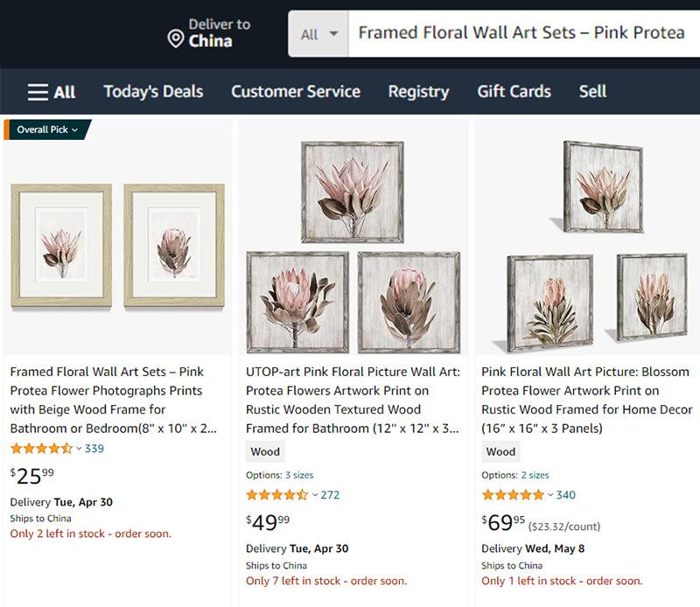Click the delivery location pin icon
The width and height of the screenshot is (700, 607).
[x=176, y=38]
